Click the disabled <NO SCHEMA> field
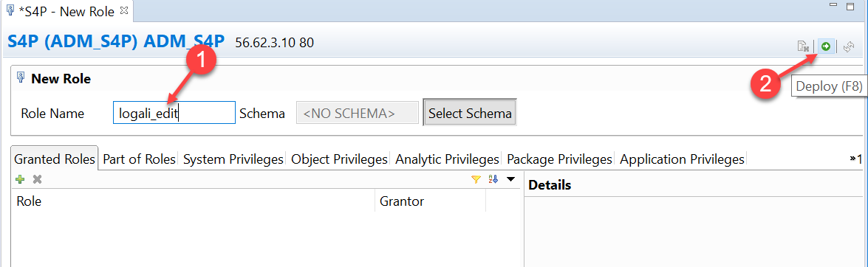 click(357, 114)
